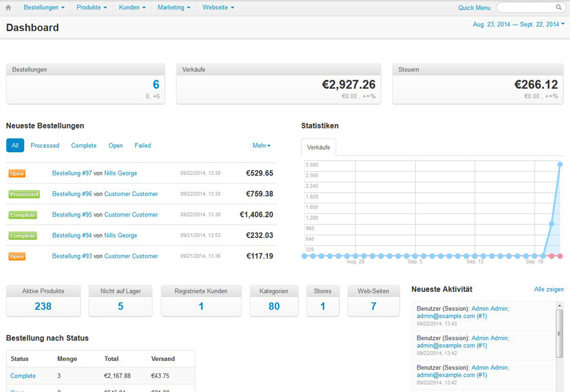Open the Produkte menu
Viewport: 570px width, 392px height.
tap(92, 7)
